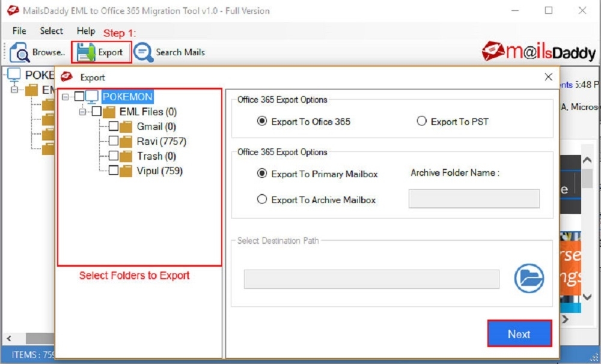Screen dimensions: 601x364
Task: Open Search Mails tool icon
Action: tap(144, 52)
